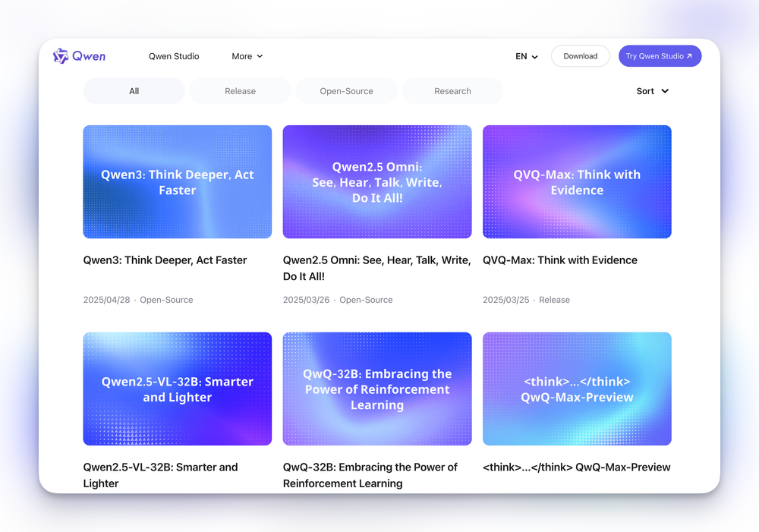Click title 'QwQ-32B: Embracing the Power' below image
This screenshot has height=532, width=759.
coord(370,475)
